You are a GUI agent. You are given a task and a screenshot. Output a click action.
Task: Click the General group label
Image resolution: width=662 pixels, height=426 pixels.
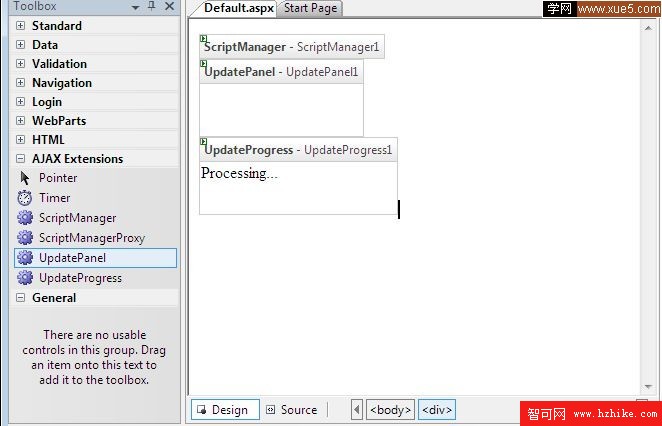point(54,297)
